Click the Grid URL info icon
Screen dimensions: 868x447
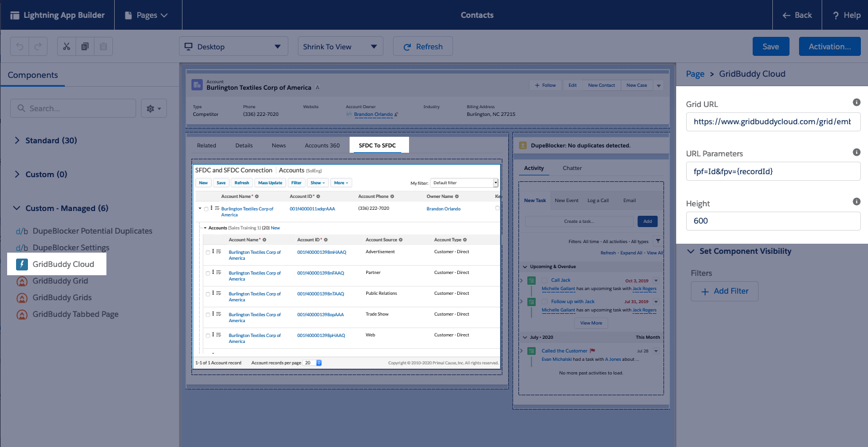(857, 102)
